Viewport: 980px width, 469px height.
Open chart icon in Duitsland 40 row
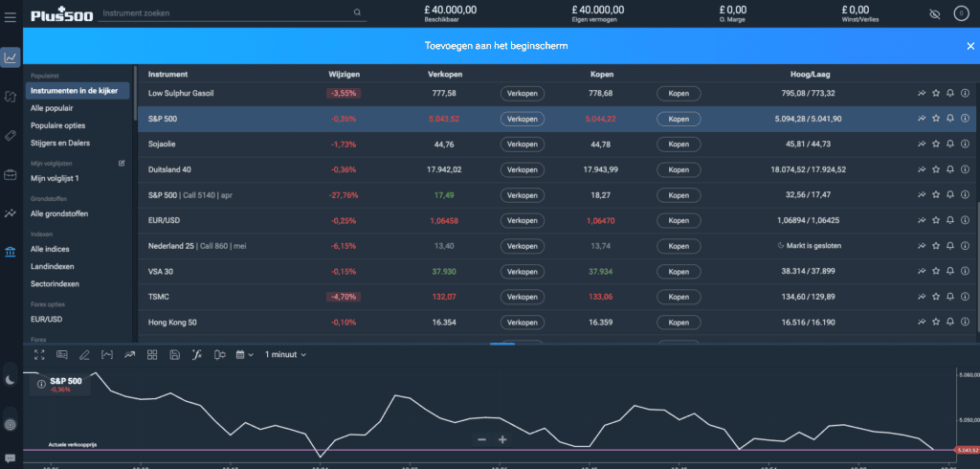click(x=922, y=169)
